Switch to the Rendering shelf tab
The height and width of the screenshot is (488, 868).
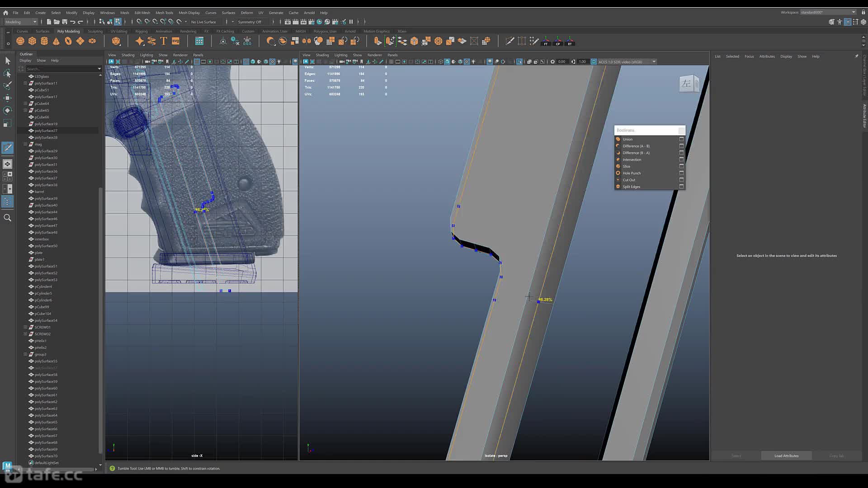188,31
